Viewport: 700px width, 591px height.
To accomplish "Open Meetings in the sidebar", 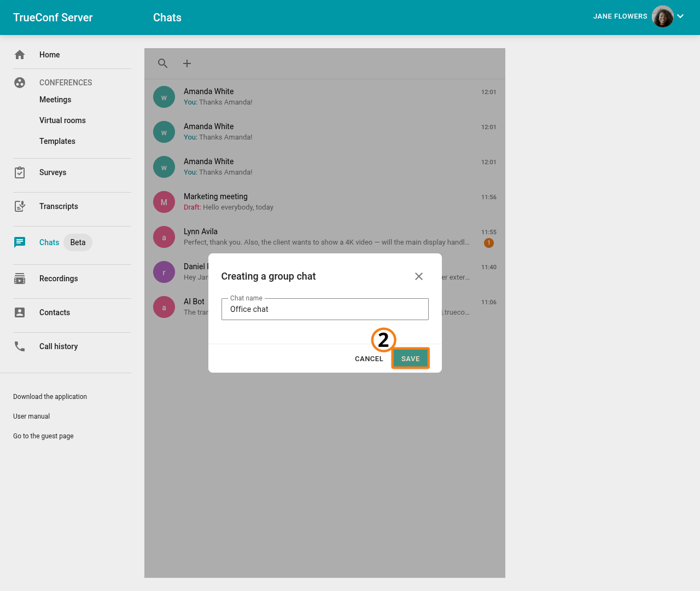I will (x=55, y=100).
